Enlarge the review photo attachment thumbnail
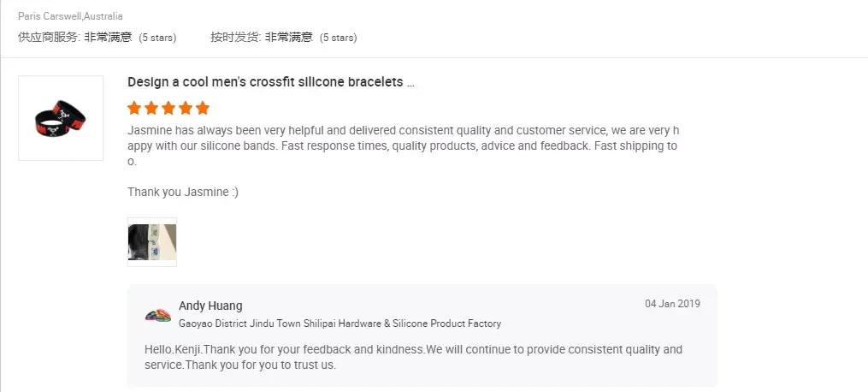The width and height of the screenshot is (868, 392). [x=152, y=241]
